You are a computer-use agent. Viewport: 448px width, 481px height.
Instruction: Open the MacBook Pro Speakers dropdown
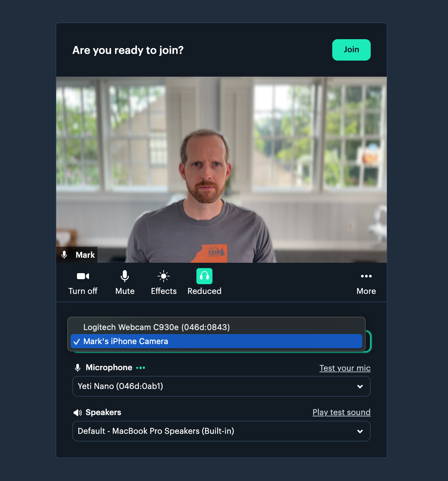(221, 431)
